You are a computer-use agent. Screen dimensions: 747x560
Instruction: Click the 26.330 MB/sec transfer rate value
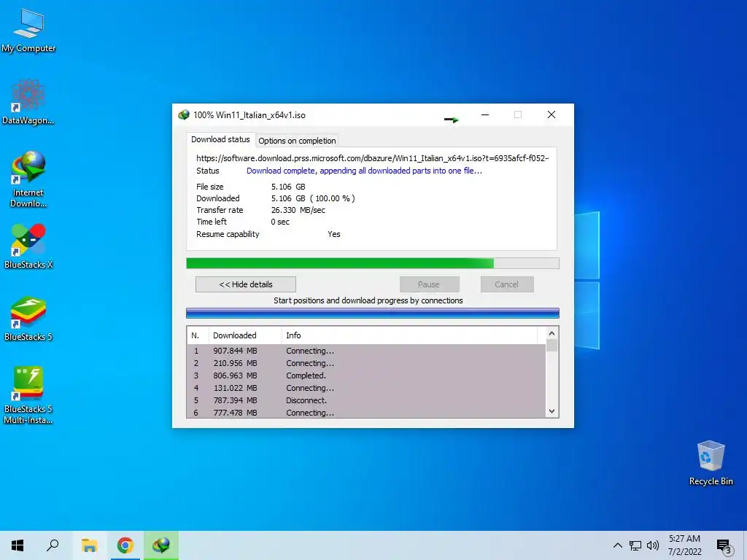298,210
